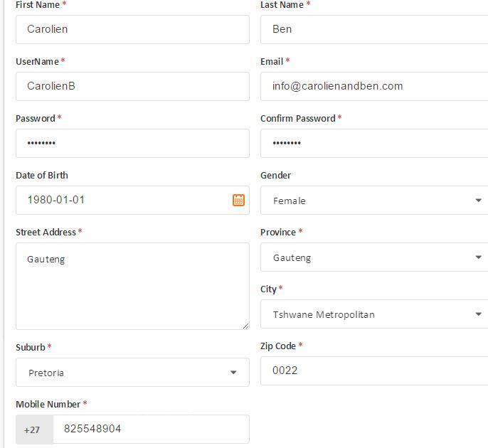Click the +27 country code prefix
Screen dimensions: 488x448
pyautogui.click(x=32, y=430)
